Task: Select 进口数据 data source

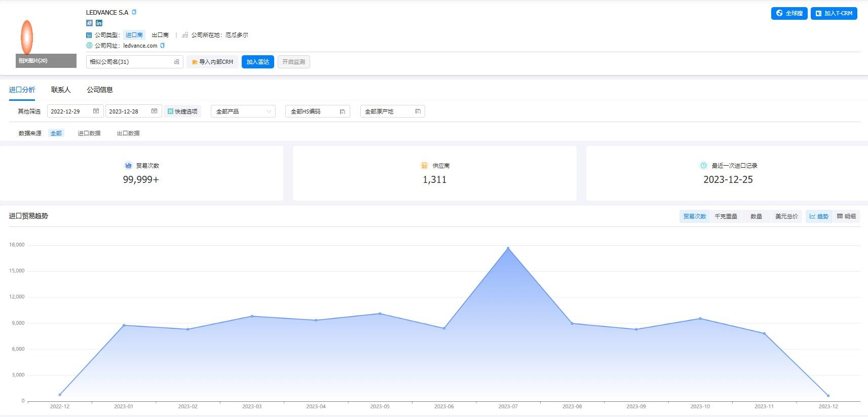Action: click(x=89, y=133)
